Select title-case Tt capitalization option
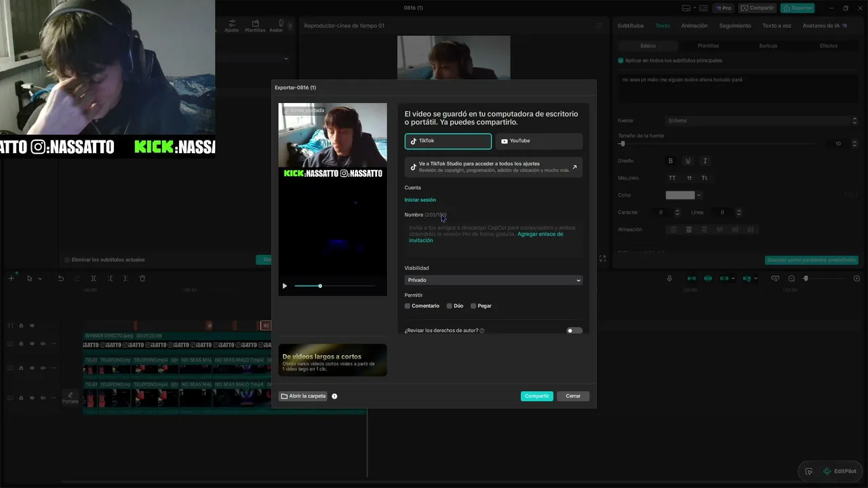The width and height of the screenshot is (868, 488). (705, 178)
